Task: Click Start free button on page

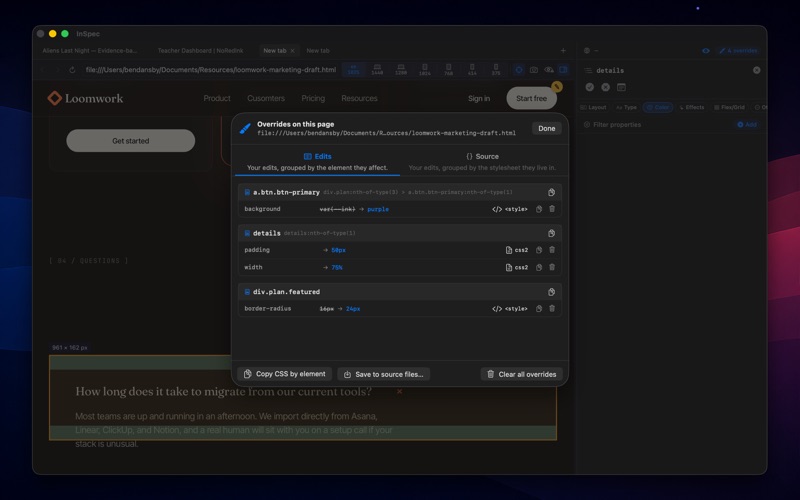Action: click(531, 98)
